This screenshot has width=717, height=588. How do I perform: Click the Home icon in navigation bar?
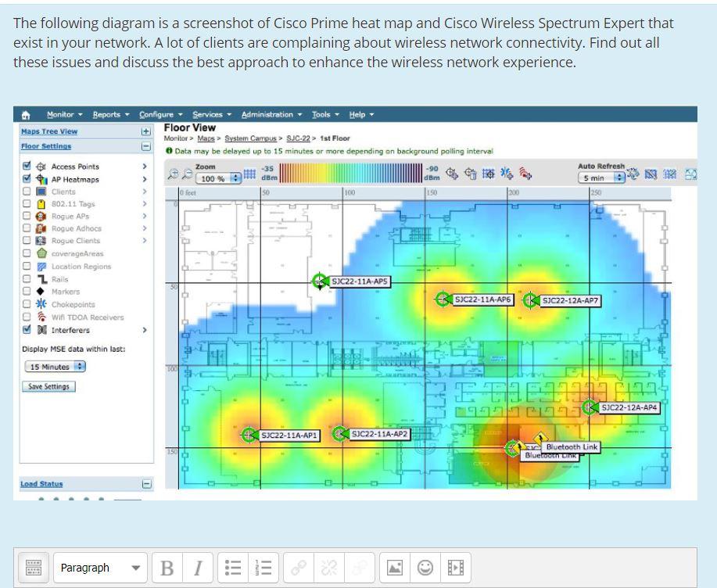[26, 115]
